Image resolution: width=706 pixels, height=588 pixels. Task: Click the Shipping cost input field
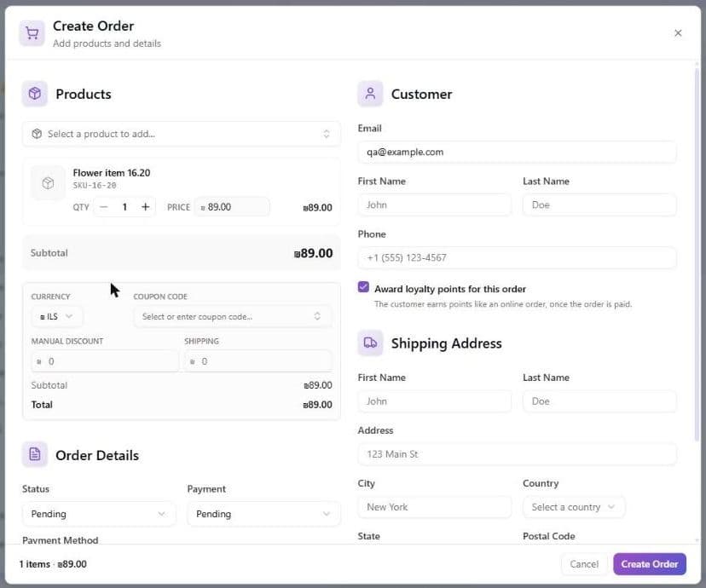[x=258, y=361]
